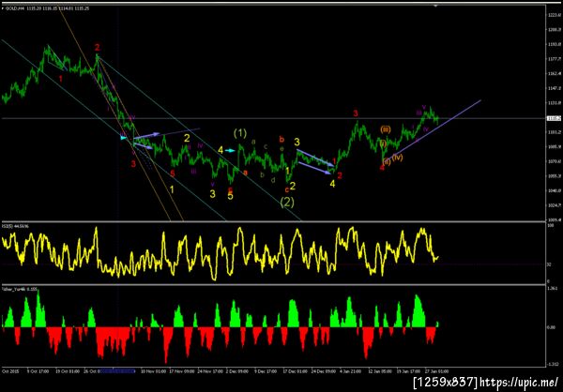Click the RSI level '32' label

(x=549, y=264)
